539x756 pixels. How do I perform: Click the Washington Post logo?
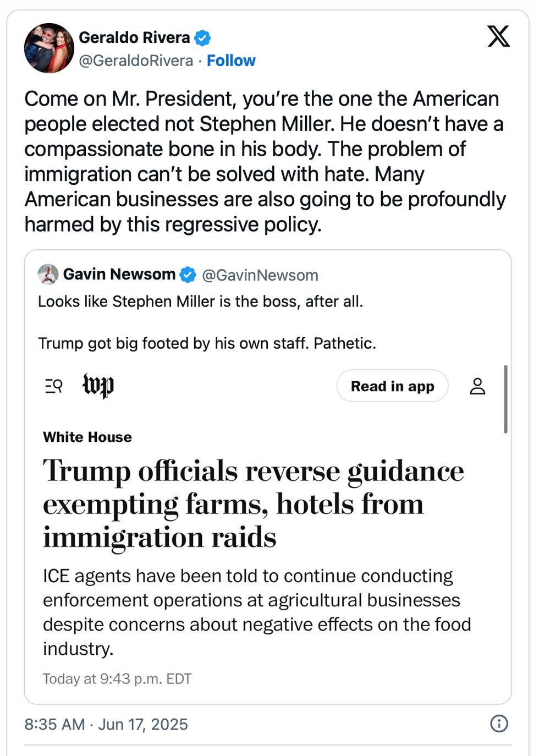pos(98,386)
